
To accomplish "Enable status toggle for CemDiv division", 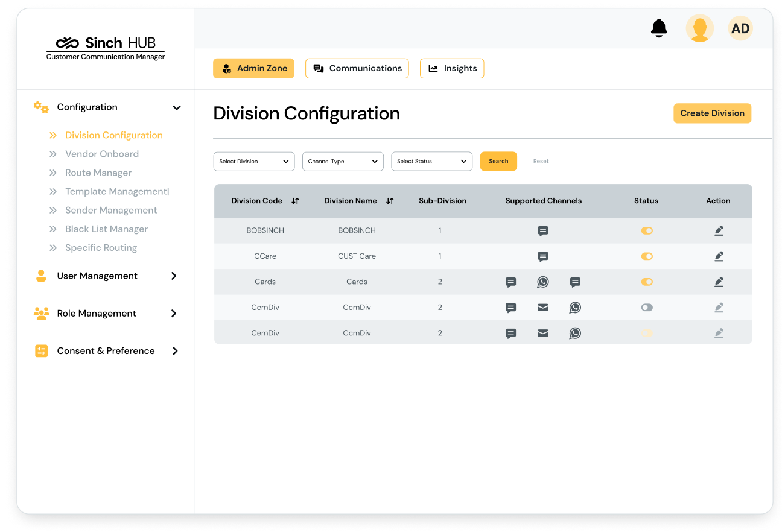I will [x=647, y=308].
